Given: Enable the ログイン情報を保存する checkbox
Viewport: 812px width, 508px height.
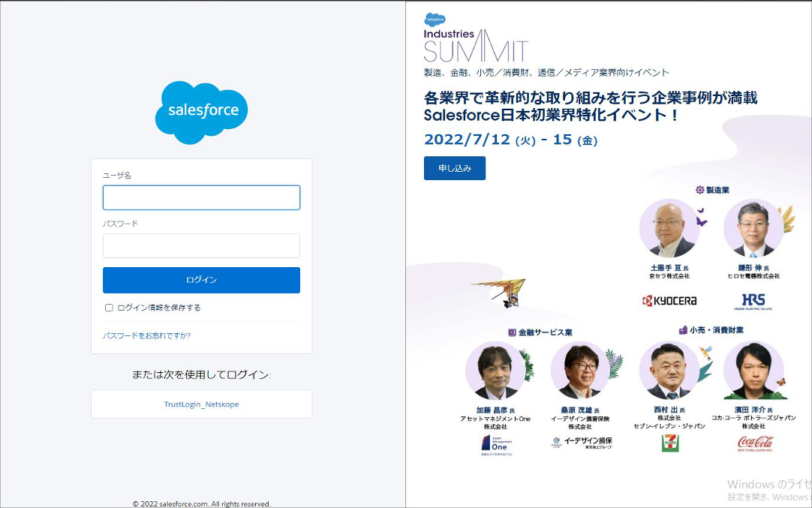Looking at the screenshot, I should pyautogui.click(x=109, y=308).
